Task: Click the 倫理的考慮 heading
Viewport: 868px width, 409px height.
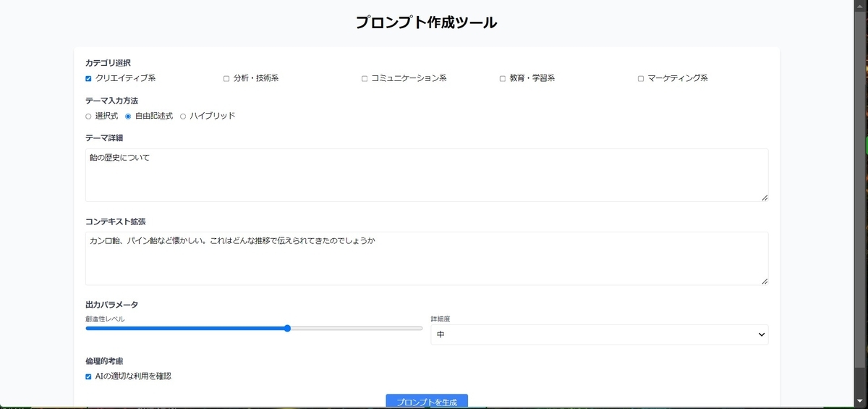Action: click(103, 360)
